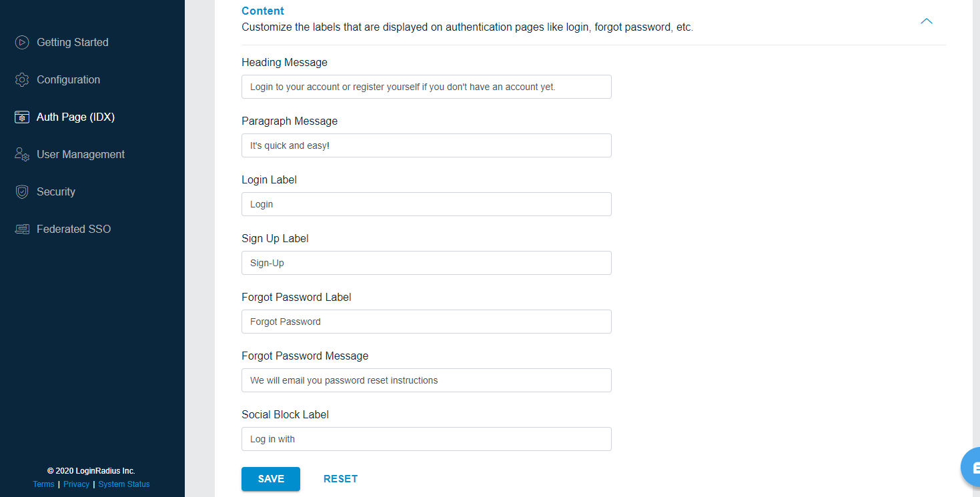Viewport: 980px width, 497px height.
Task: Focus the Login Label input
Action: click(426, 204)
